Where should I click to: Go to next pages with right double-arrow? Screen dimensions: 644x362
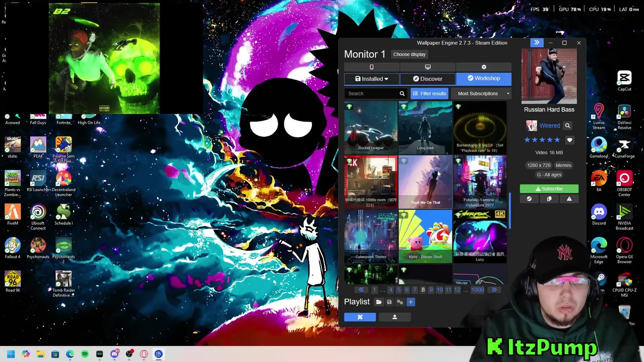(x=494, y=290)
